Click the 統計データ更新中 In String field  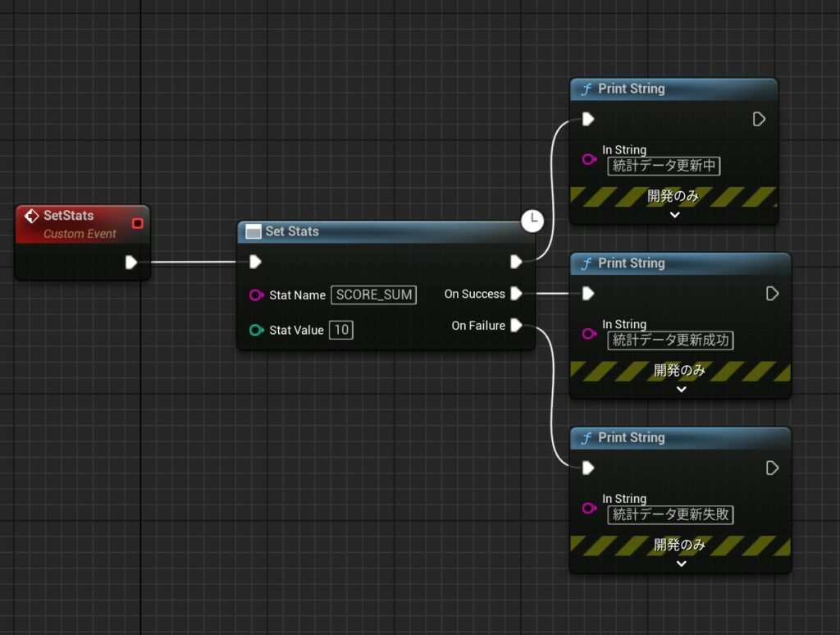(664, 166)
